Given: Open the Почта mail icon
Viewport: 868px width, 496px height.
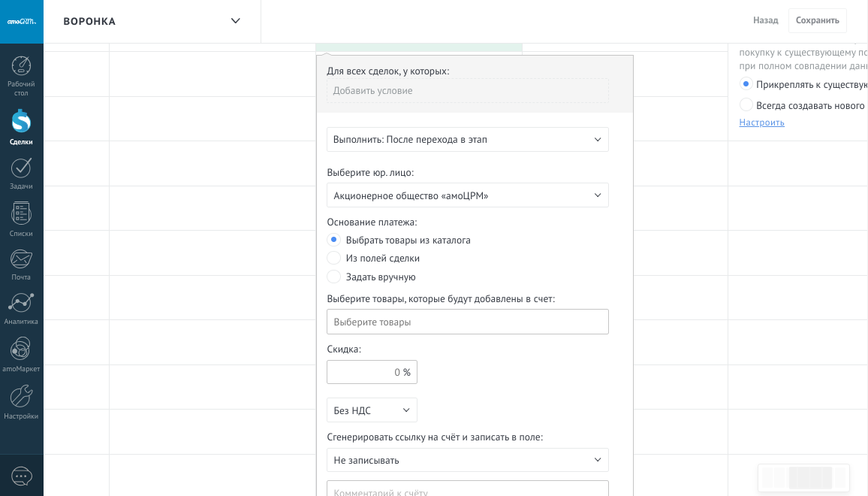Looking at the screenshot, I should [x=21, y=260].
